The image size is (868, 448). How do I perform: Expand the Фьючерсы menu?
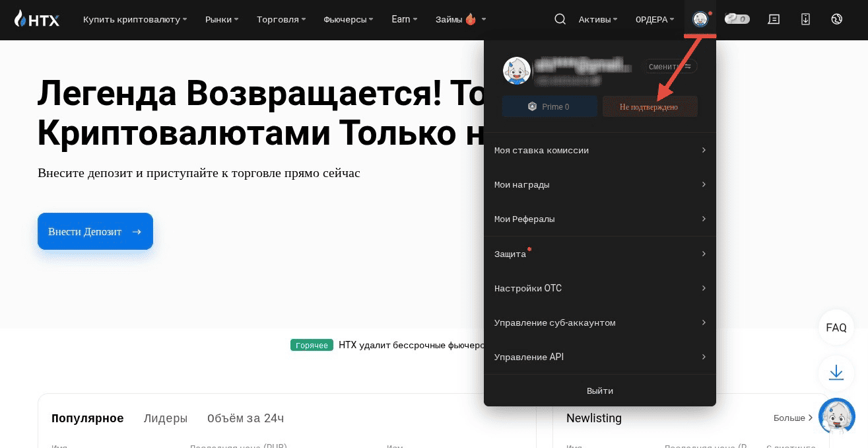(349, 19)
